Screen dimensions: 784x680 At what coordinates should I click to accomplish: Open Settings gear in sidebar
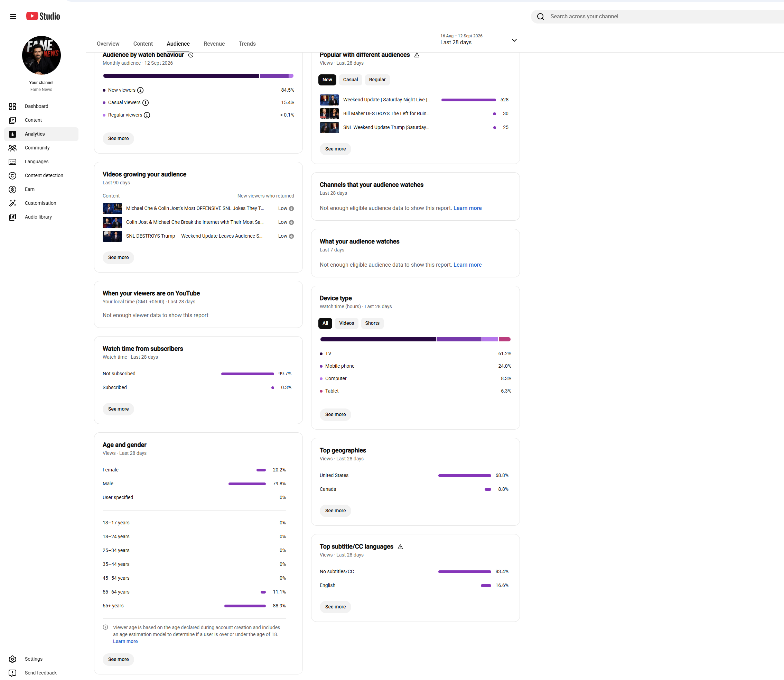(x=12, y=659)
